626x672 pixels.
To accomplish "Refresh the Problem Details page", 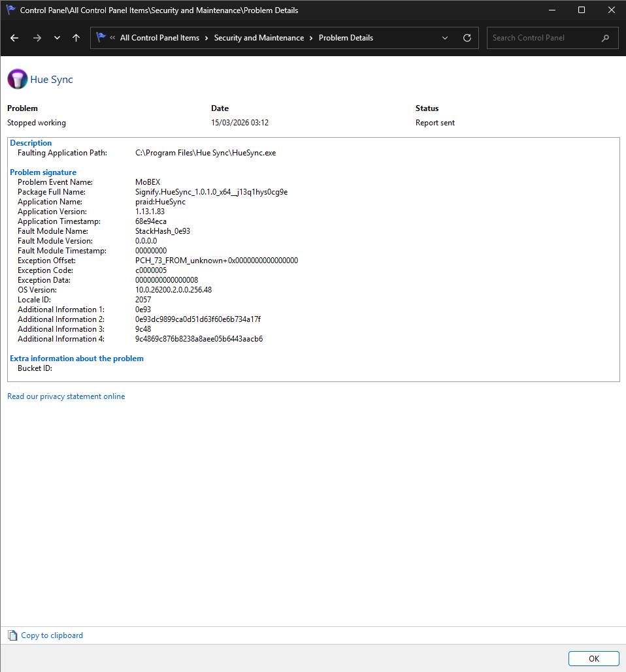I will pyautogui.click(x=467, y=38).
